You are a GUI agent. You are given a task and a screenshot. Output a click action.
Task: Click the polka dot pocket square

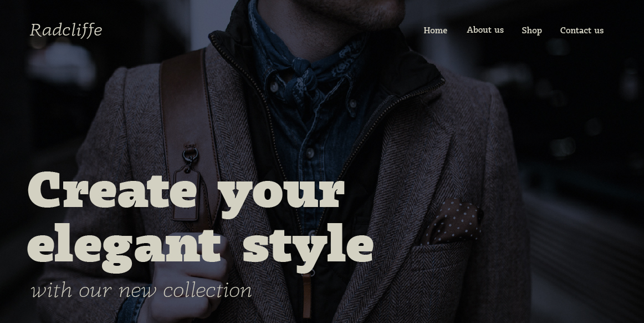(452, 222)
